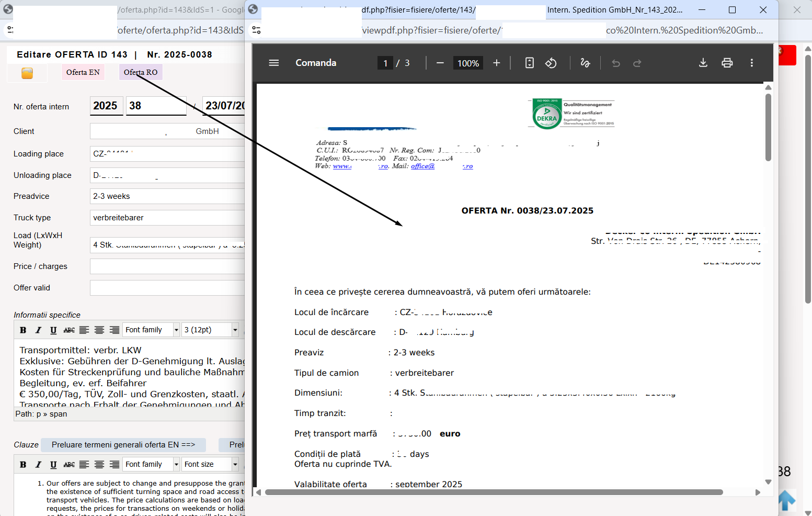Zoom out with the minus icon
This screenshot has height=516, width=812.
coord(440,63)
